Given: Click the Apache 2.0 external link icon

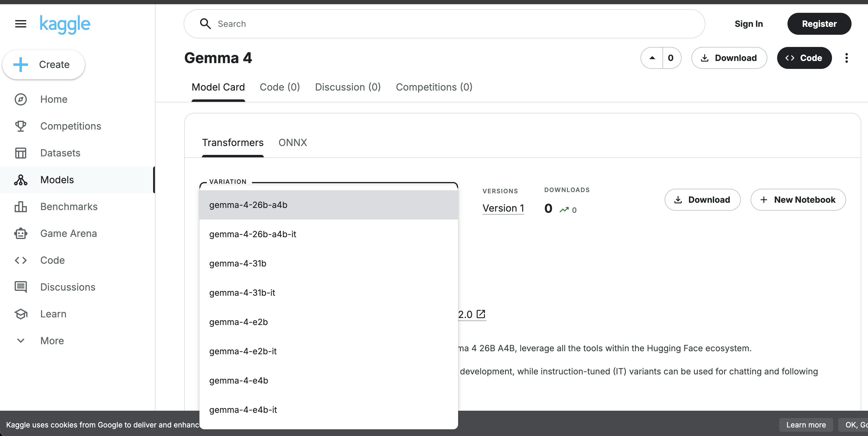Looking at the screenshot, I should point(481,314).
